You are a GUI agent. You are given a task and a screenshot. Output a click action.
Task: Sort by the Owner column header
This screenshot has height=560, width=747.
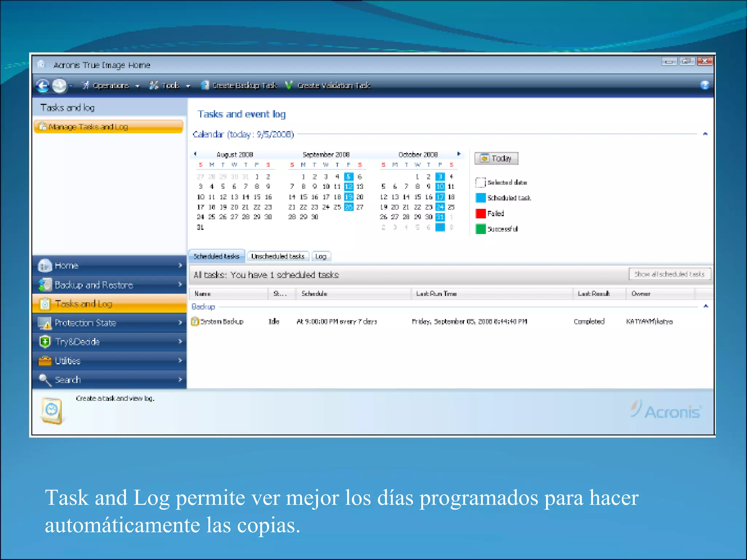tap(660, 293)
